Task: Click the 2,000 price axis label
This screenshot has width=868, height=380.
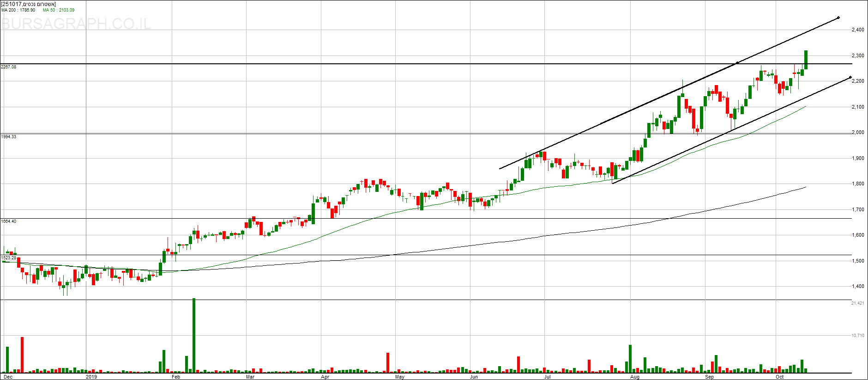Action: (x=858, y=133)
